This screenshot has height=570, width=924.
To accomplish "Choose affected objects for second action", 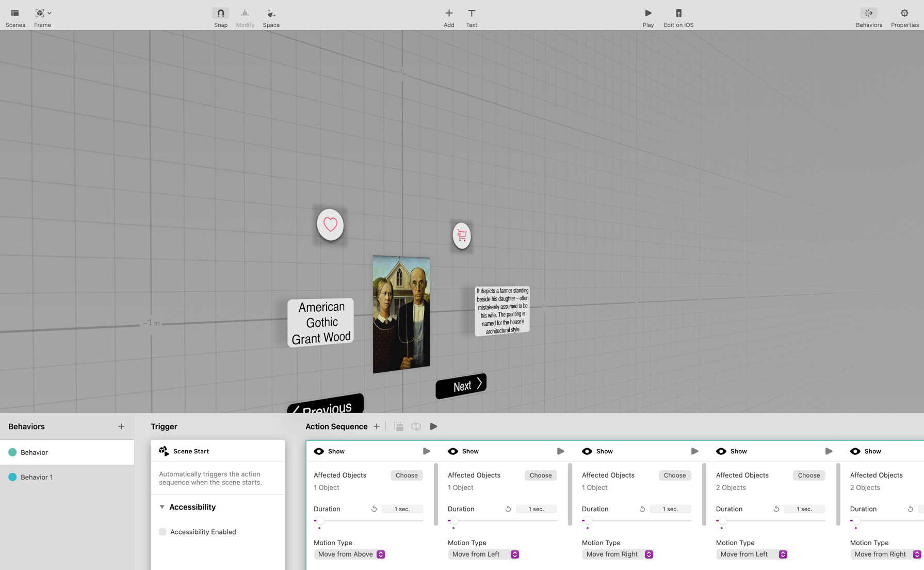I will click(541, 476).
